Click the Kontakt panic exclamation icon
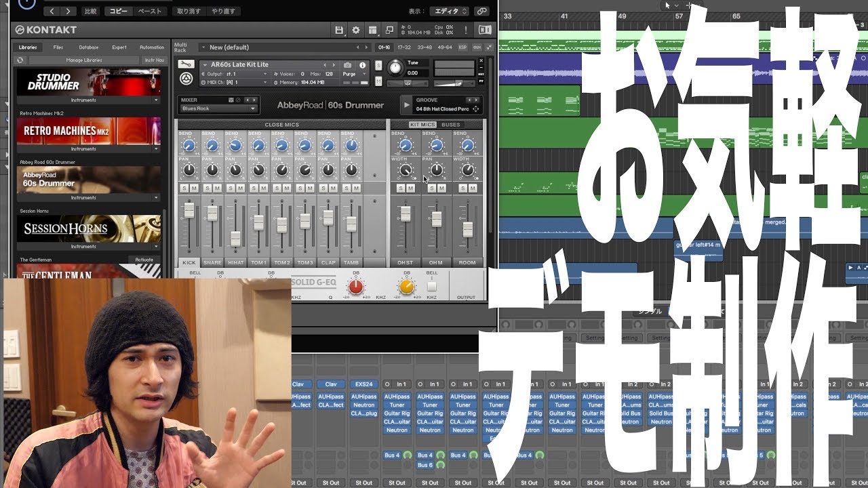The image size is (868, 488). pos(466,30)
